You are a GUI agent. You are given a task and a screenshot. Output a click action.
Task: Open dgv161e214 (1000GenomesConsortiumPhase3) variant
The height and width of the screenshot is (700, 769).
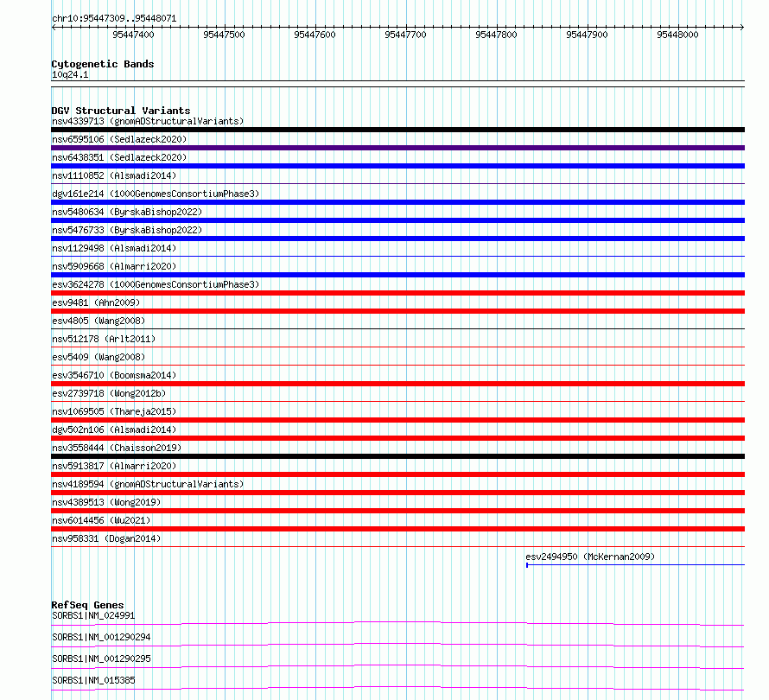coord(156,194)
